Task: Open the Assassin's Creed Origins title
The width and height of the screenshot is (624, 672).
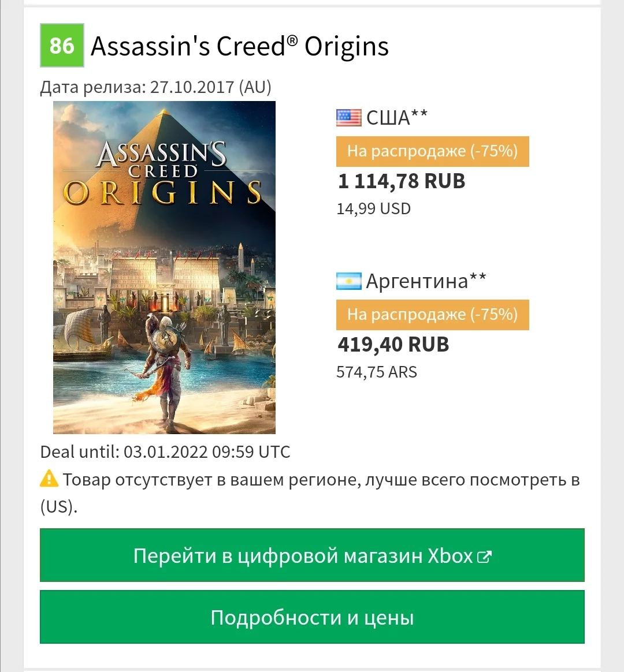Action: (240, 46)
